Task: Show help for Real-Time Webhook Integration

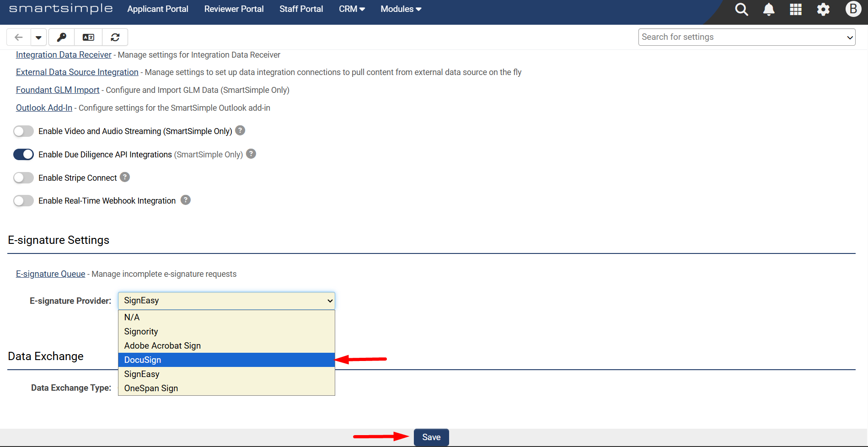Action: 186,200
